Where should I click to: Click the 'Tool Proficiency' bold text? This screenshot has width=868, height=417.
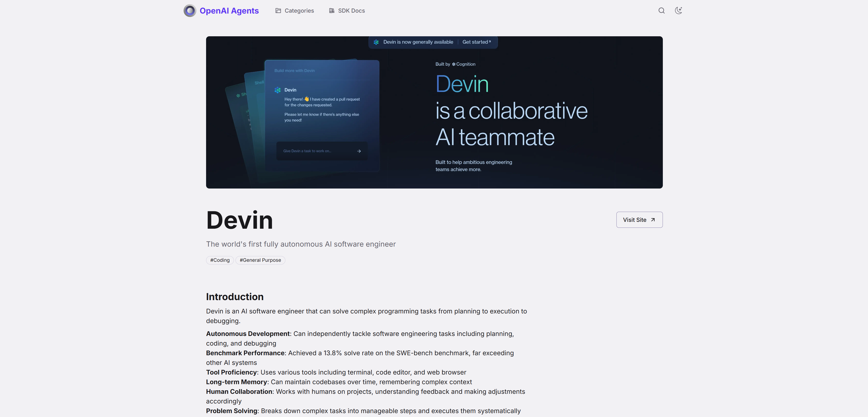click(232, 372)
